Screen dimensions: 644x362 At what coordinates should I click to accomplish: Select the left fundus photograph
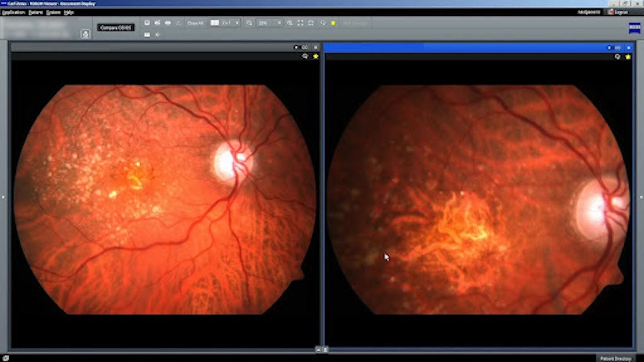(165, 199)
